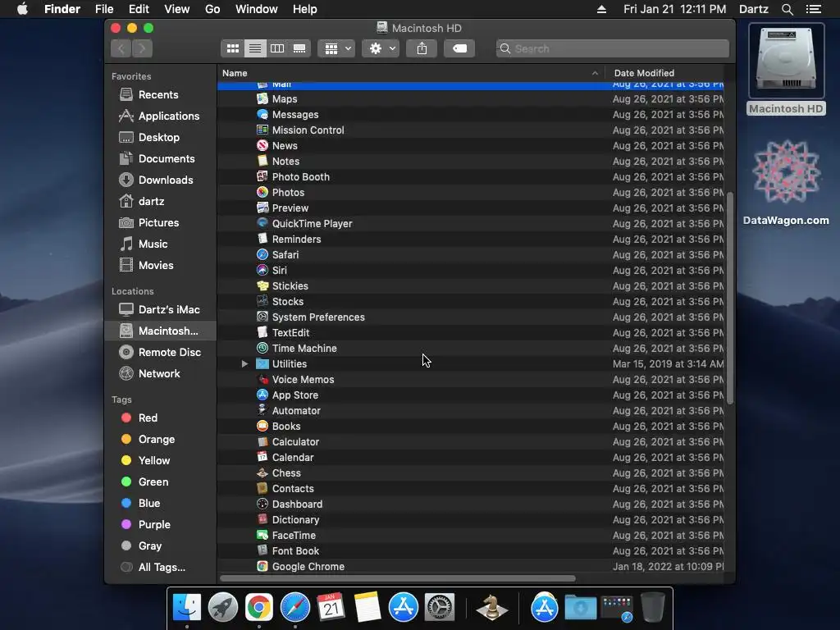The height and width of the screenshot is (630, 840).
Task: Click into the Search field
Action: 612,48
